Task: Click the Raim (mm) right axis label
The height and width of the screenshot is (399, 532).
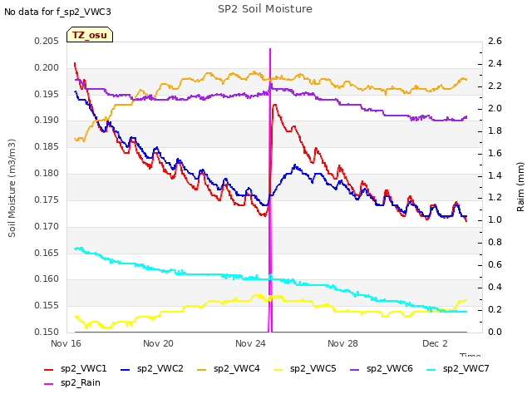Action: (x=520, y=187)
